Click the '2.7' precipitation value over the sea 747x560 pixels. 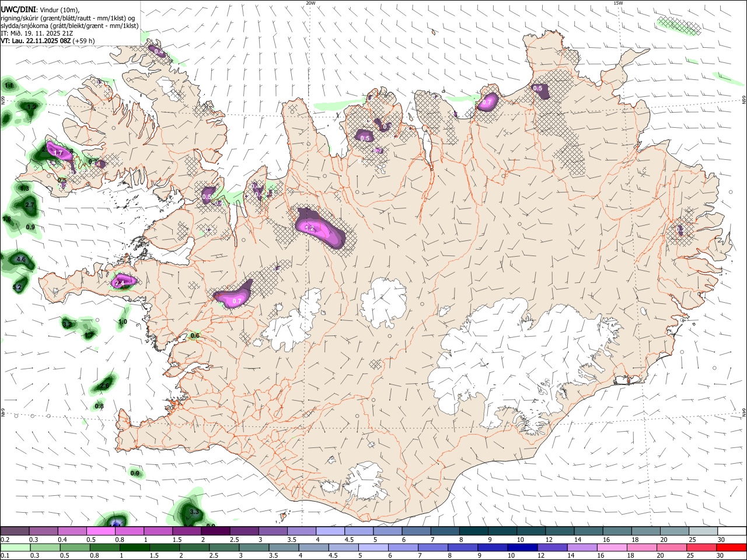(30, 205)
